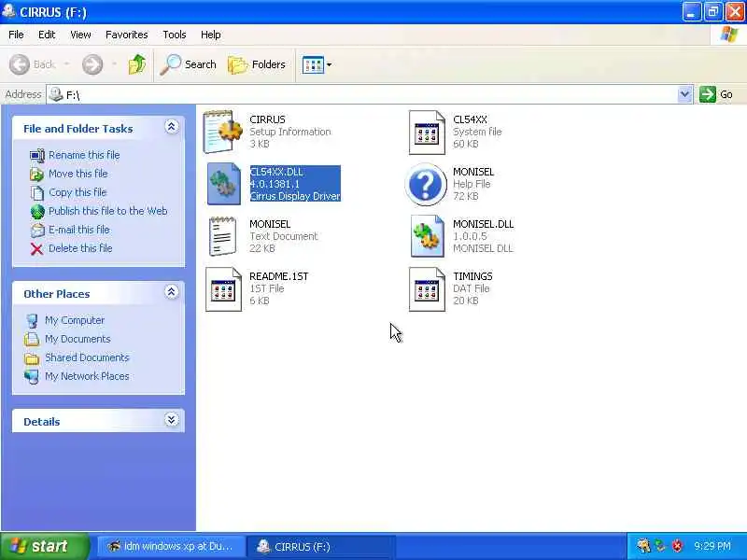This screenshot has height=560, width=747.
Task: Click the My Network Places icon
Action: pos(32,377)
